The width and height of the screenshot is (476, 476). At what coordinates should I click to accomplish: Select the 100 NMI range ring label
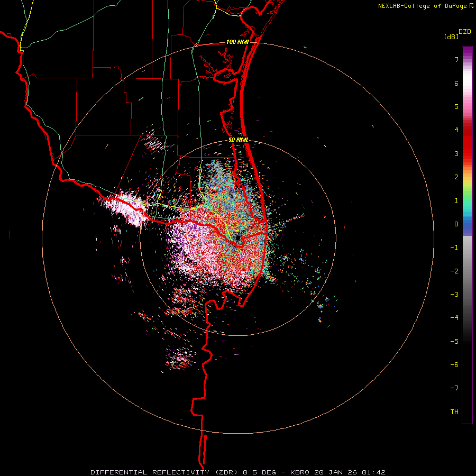237,42
